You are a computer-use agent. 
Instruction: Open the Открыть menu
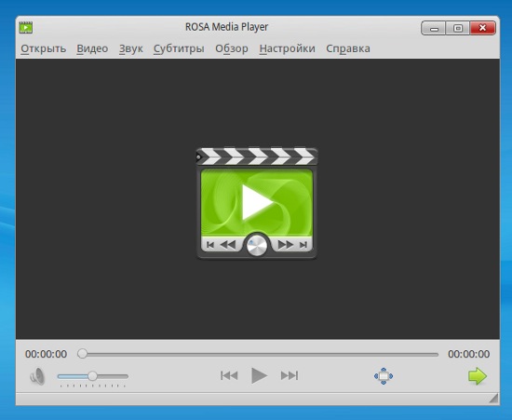tap(44, 48)
